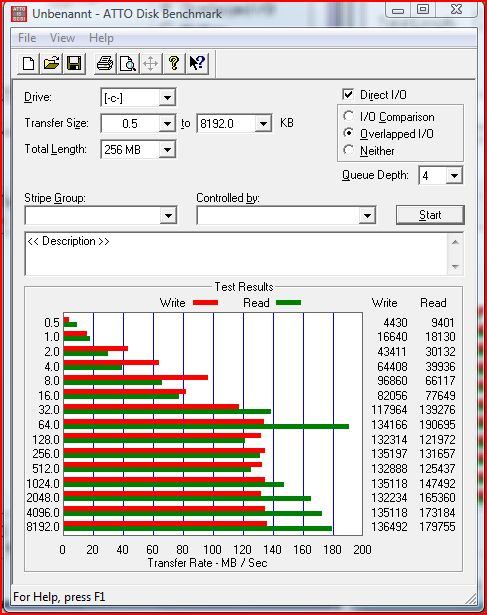
Task: Click the write value 96860
Action: point(392,381)
